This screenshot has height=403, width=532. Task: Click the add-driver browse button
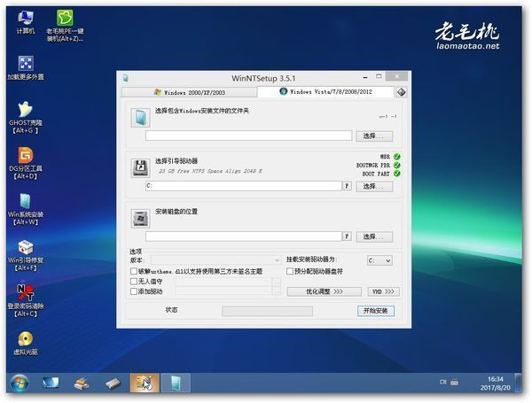277,291
